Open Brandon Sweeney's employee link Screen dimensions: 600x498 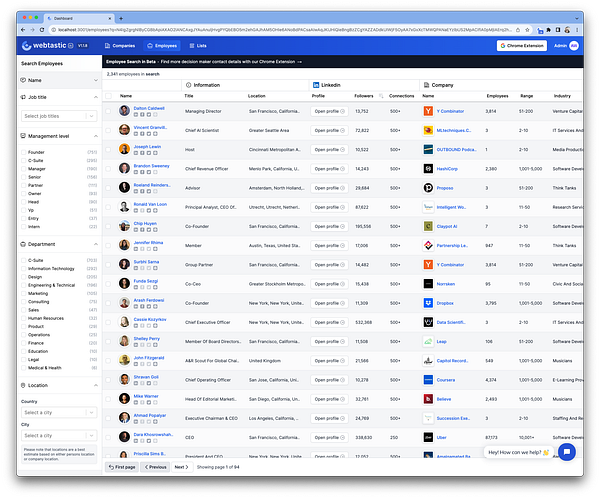click(151, 166)
